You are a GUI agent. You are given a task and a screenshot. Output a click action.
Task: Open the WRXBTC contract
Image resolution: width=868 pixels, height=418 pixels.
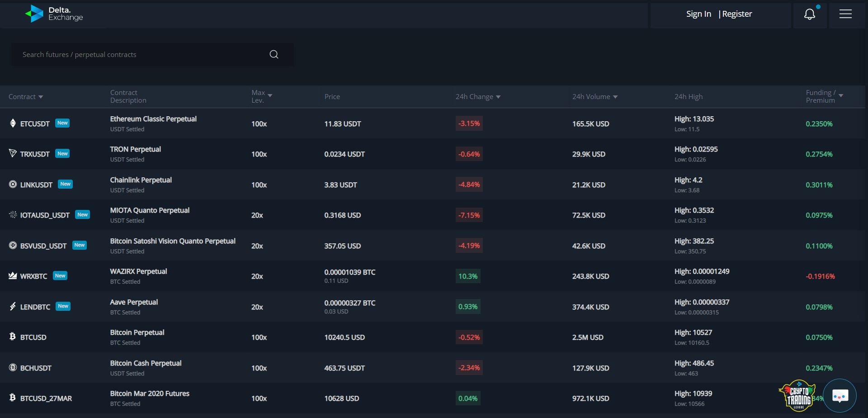[33, 276]
